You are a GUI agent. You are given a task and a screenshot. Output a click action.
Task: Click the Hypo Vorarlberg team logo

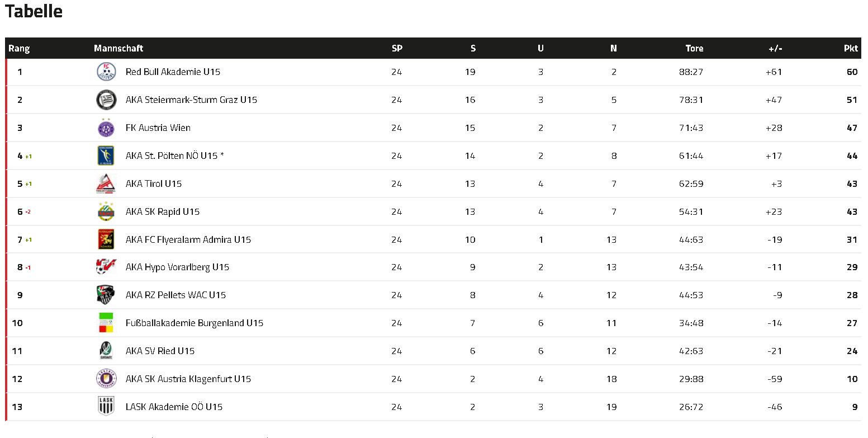[x=106, y=267]
